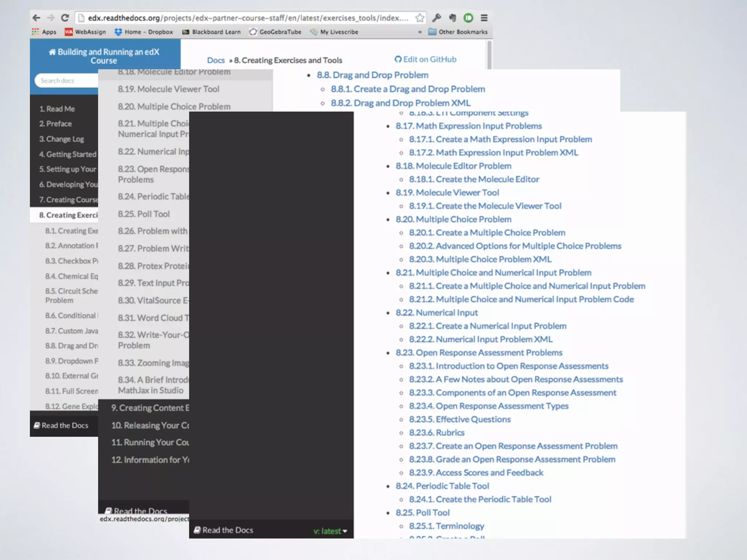Screen dimensions: 747x560
Task: Reload the page with refresh icon
Action: [x=65, y=18]
